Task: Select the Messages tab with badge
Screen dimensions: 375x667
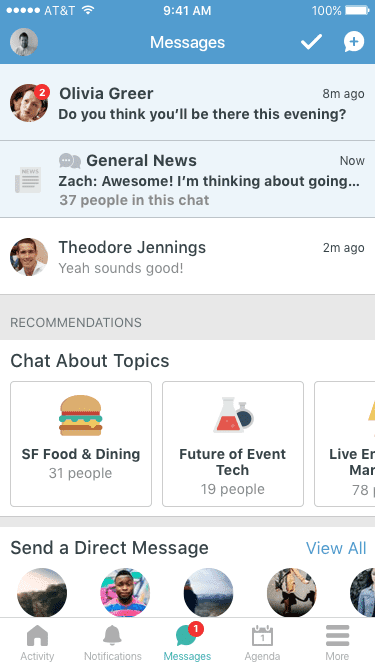Action: (187, 643)
